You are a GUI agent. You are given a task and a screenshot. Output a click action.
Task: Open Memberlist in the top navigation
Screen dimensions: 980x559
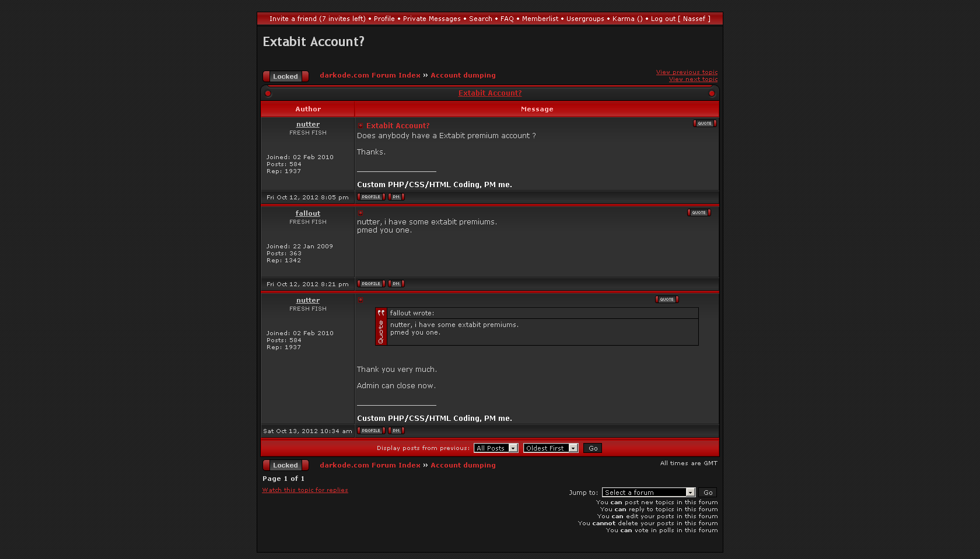[540, 19]
